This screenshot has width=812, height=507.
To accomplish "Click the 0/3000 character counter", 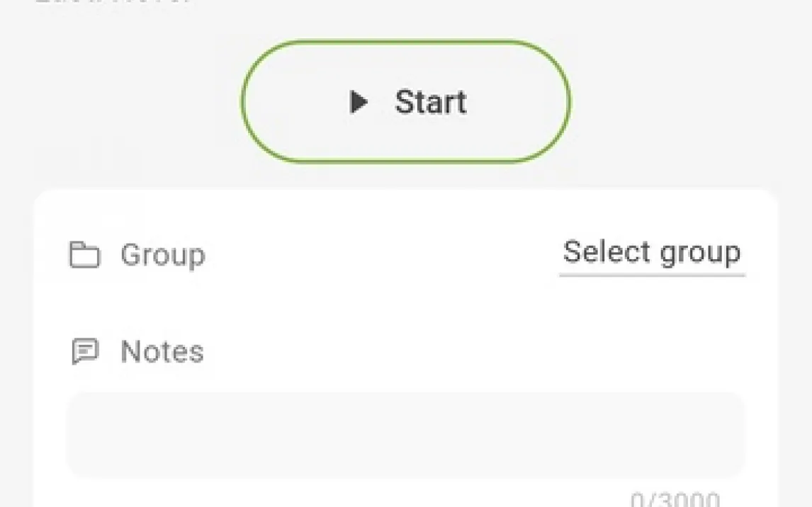I will (x=675, y=500).
